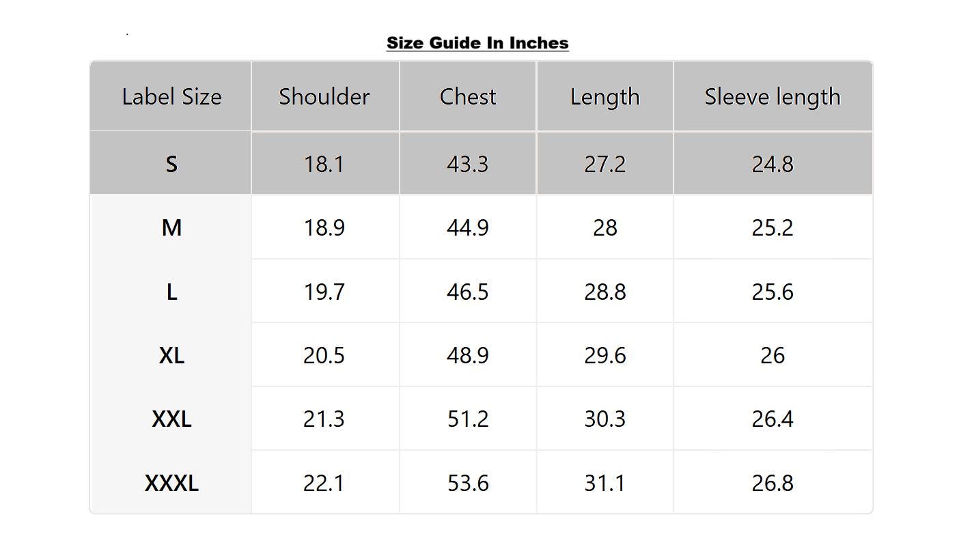This screenshot has height=560, width=974.
Task: Click the 24.8 sleeve length for S
Action: click(x=773, y=164)
